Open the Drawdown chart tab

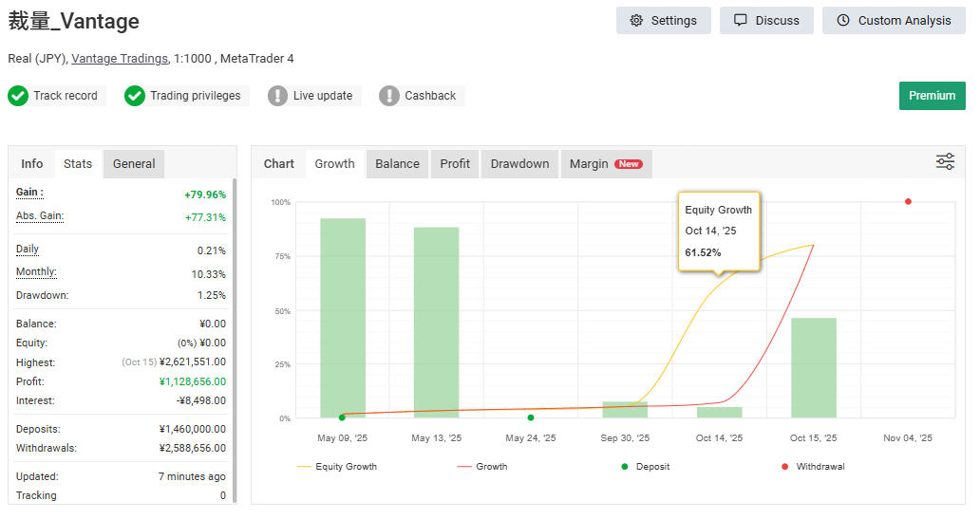[519, 164]
